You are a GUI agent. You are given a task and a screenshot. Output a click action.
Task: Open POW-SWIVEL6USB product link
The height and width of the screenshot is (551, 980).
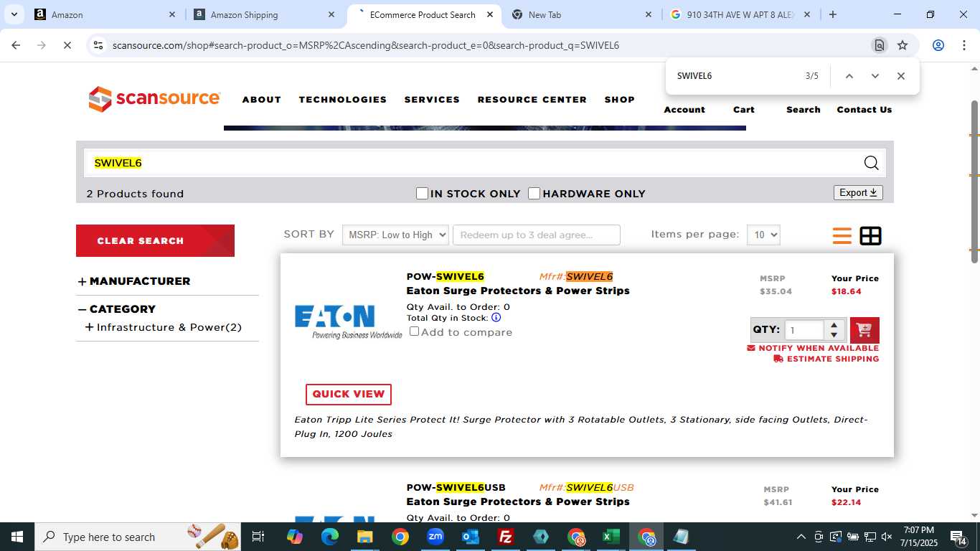click(x=456, y=487)
